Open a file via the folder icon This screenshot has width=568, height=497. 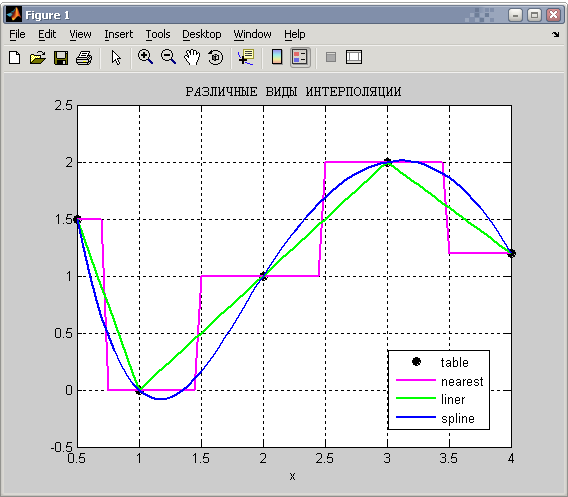point(38,58)
